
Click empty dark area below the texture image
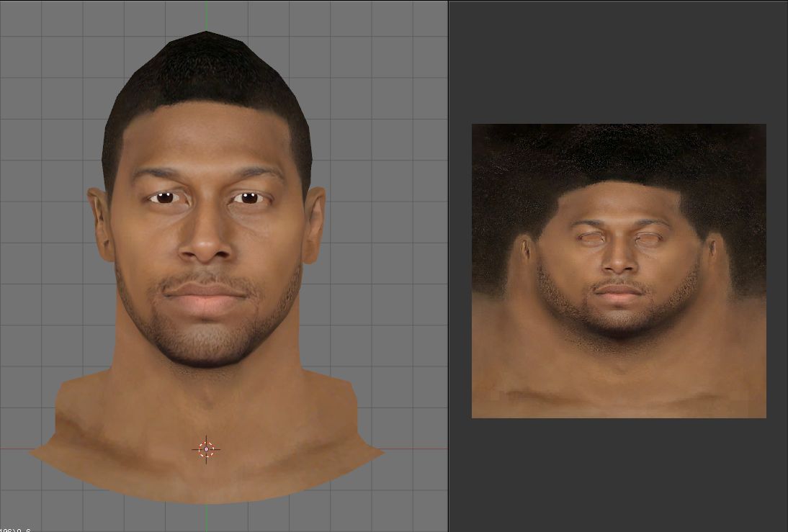point(618,475)
